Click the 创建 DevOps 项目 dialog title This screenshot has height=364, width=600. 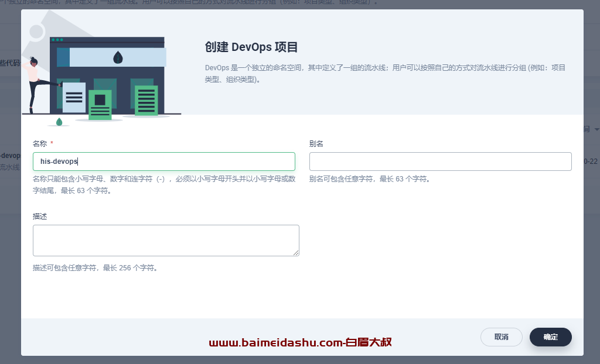[251, 47]
